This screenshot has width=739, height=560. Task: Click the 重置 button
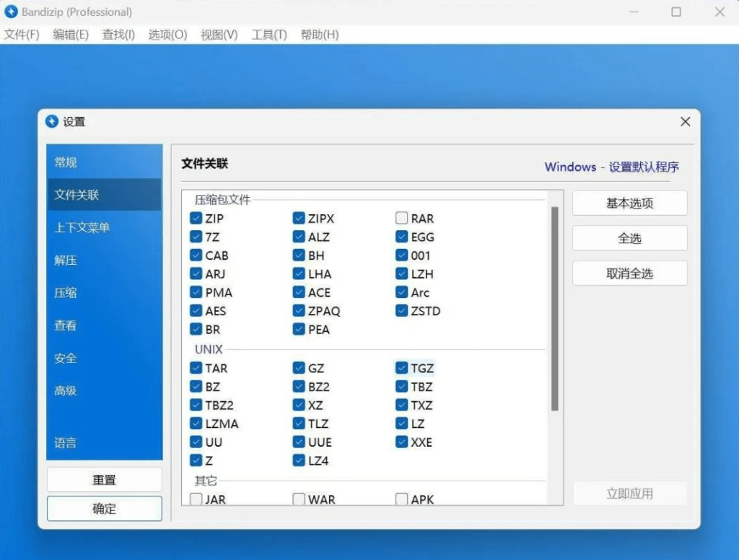104,479
